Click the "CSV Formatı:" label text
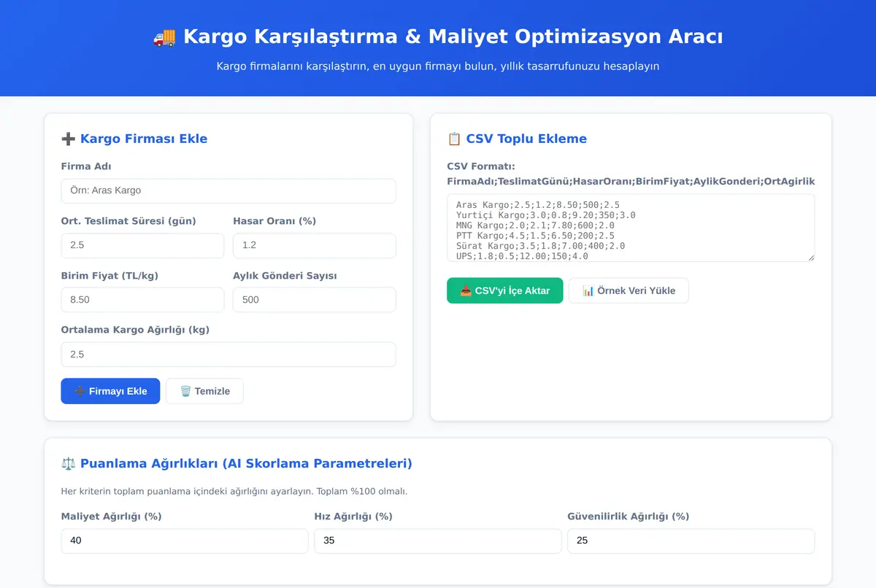 pyautogui.click(x=481, y=166)
